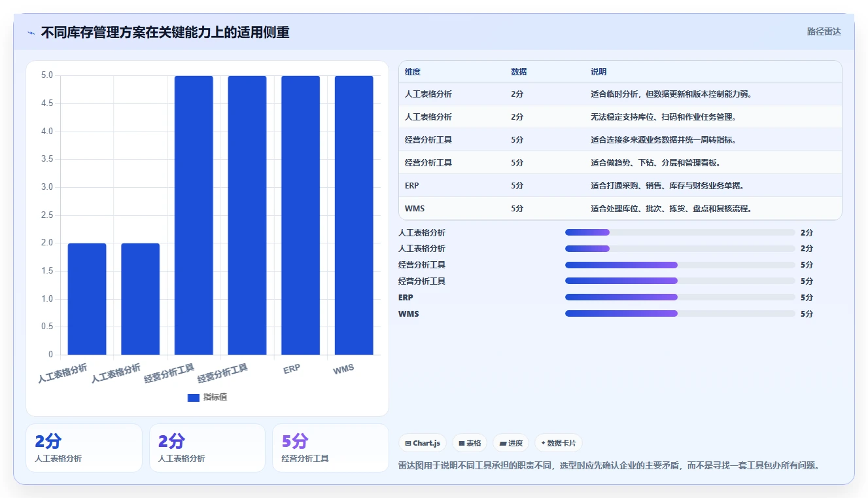Select the table row about 适合临时分析

tap(620, 94)
